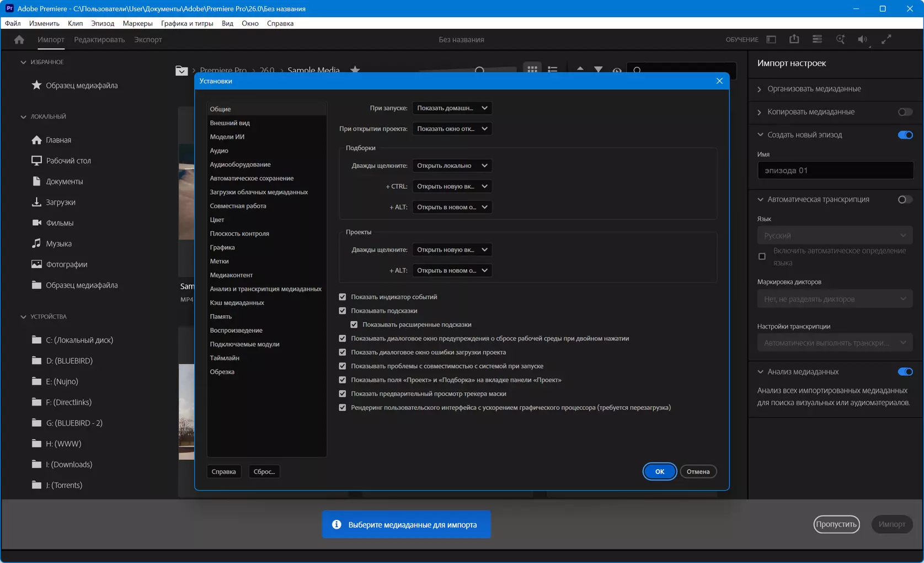Uncheck Показать индикатор событий
The image size is (924, 563).
[x=343, y=297]
